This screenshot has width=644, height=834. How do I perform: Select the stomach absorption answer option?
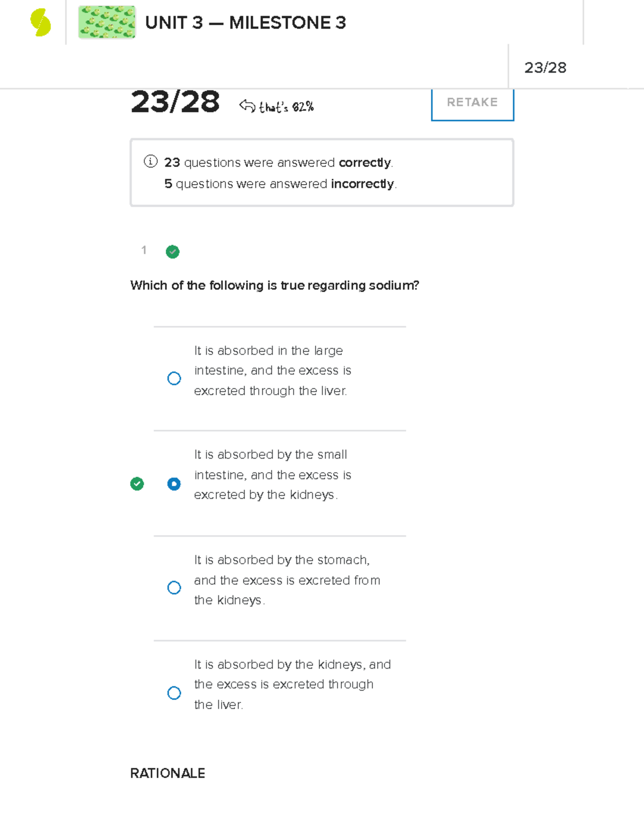(x=174, y=588)
